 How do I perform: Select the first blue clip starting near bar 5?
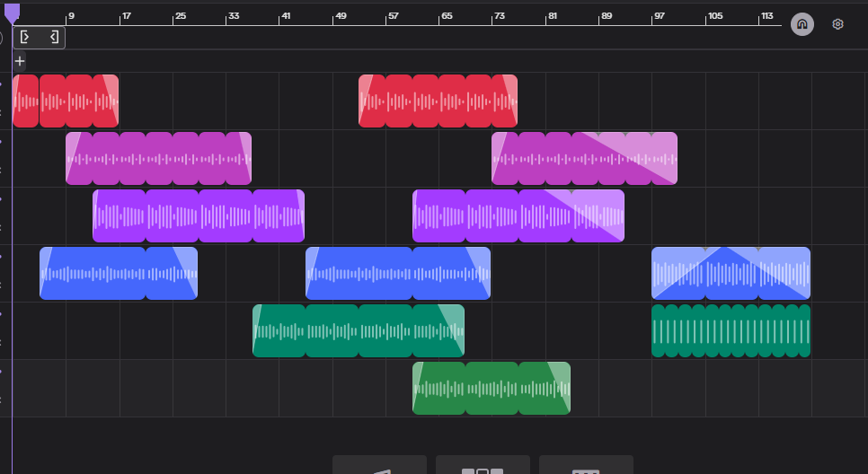119,274
